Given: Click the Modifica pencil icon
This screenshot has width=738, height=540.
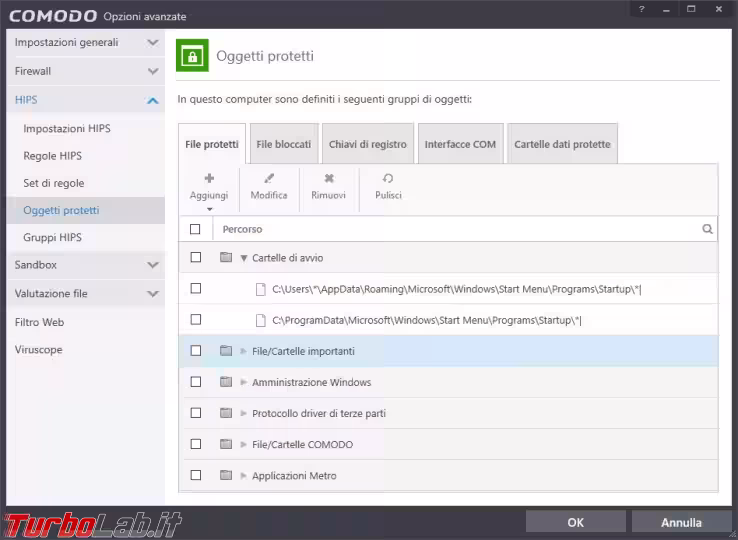Looking at the screenshot, I should 268,178.
